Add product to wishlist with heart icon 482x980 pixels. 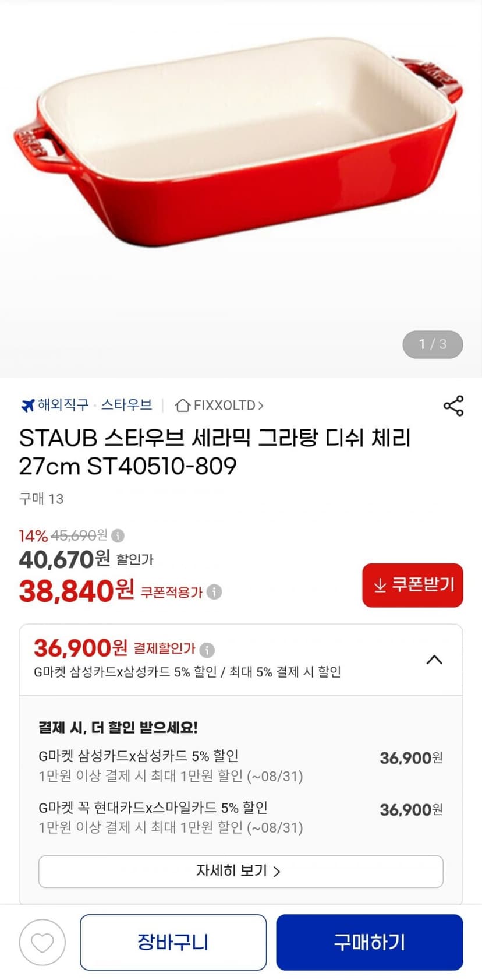pyautogui.click(x=42, y=942)
